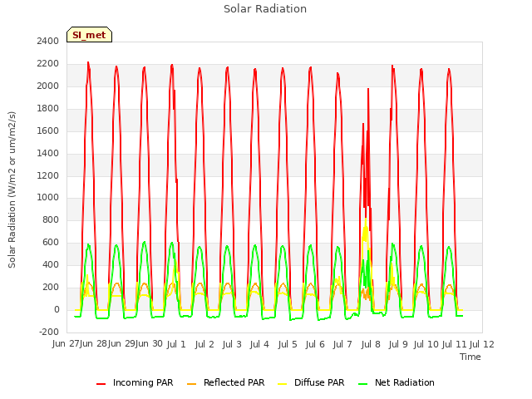This screenshot has width=532, height=399.
Task: Click the Jul 3 x-axis date label
Action: (x=232, y=344)
